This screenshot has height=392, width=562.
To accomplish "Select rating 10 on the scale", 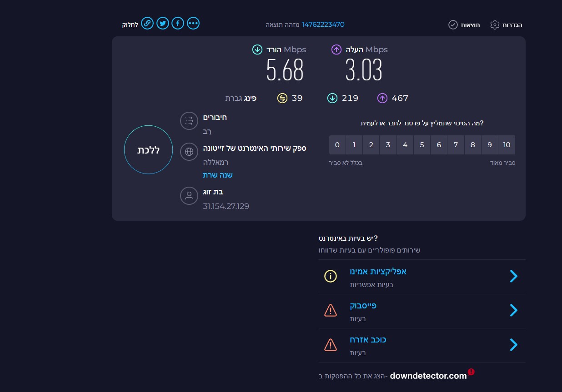I will [x=507, y=145].
